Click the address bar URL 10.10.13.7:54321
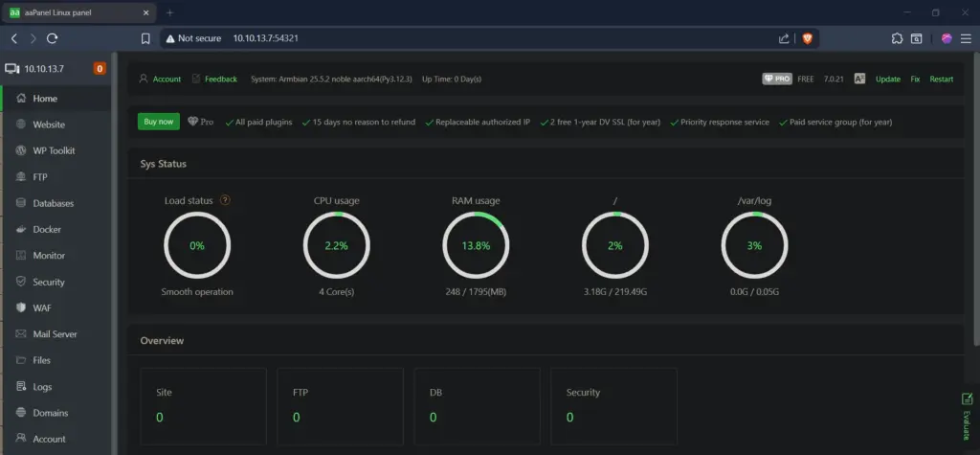This screenshot has height=455, width=980. tap(266, 38)
